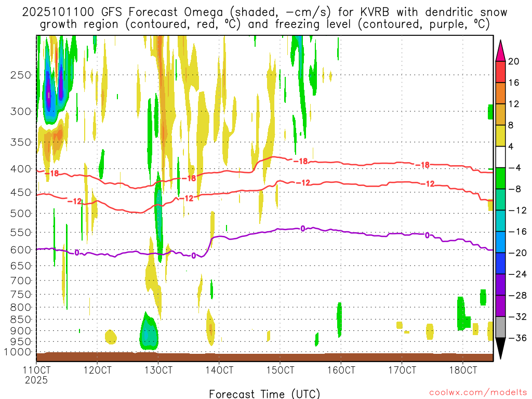Click the magenta arrow atop the colorbar
Viewport: 532px width, 399px height.
[500, 51]
